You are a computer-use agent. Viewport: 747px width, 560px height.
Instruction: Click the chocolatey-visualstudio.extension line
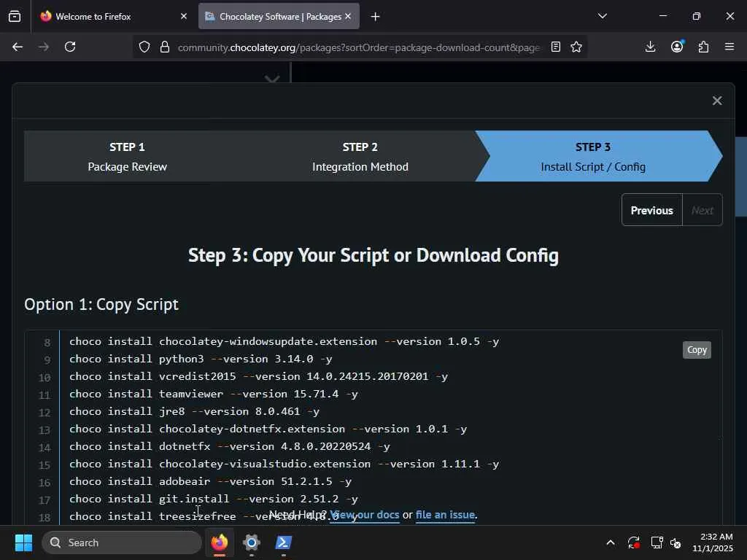pyautogui.click(x=284, y=464)
